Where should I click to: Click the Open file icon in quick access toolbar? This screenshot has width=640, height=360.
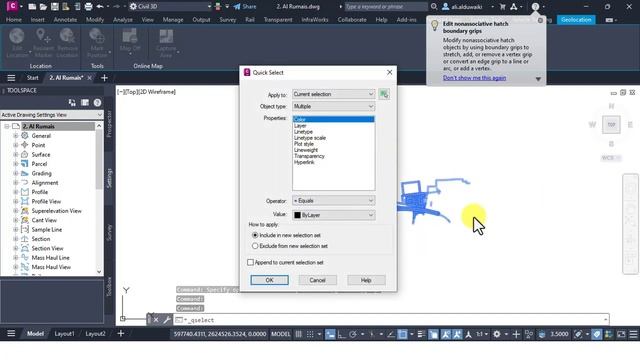[43, 7]
